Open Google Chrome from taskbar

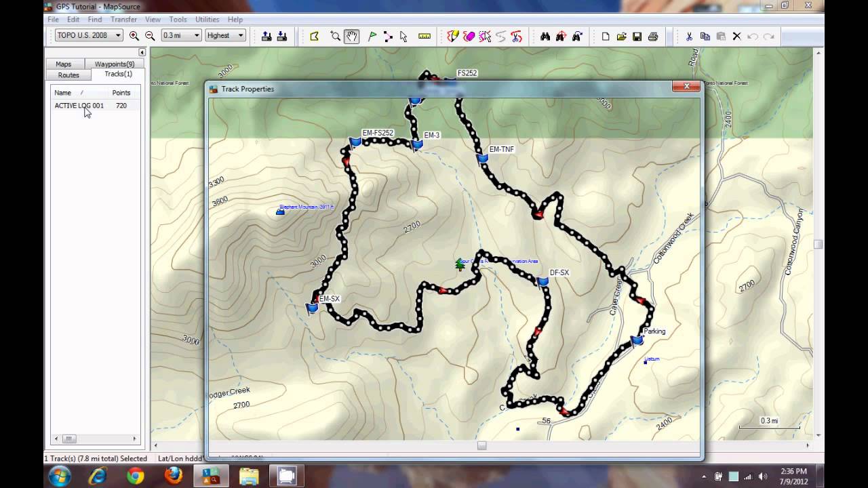coord(135,476)
